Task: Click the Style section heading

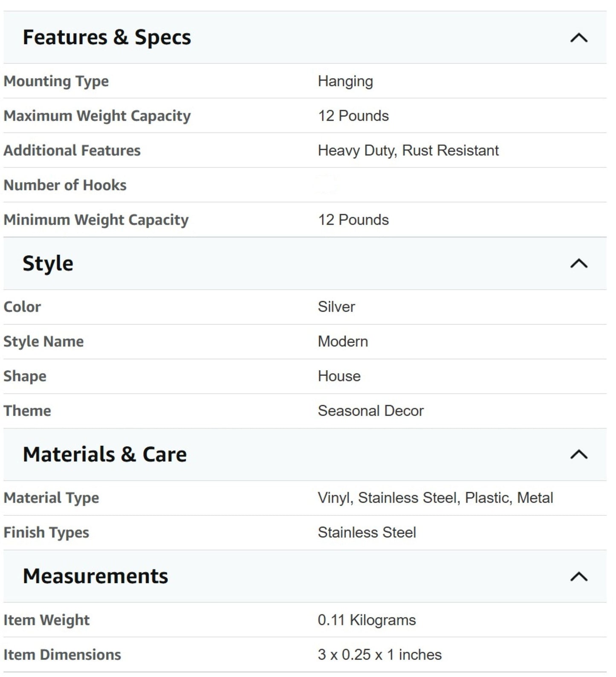Action: [x=48, y=264]
